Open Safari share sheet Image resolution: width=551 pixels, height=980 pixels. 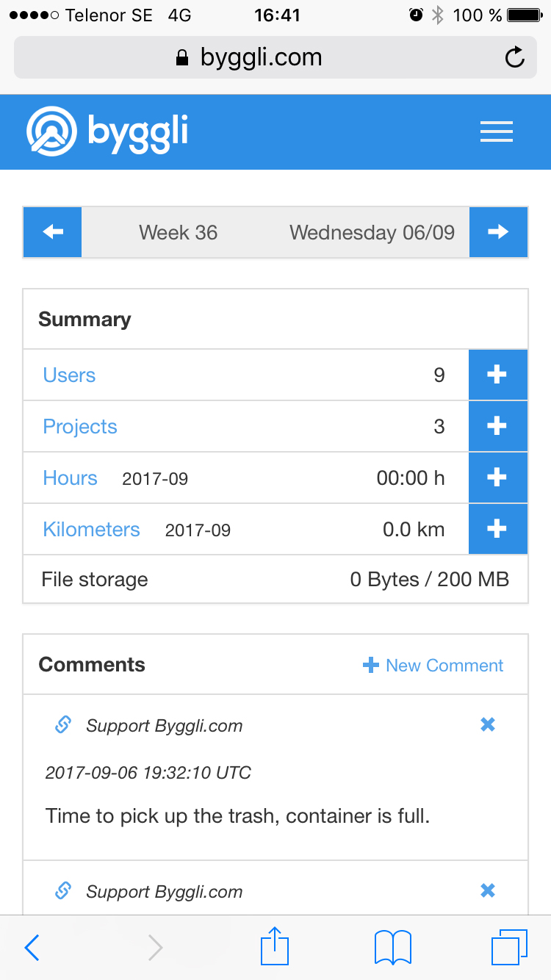(275, 947)
